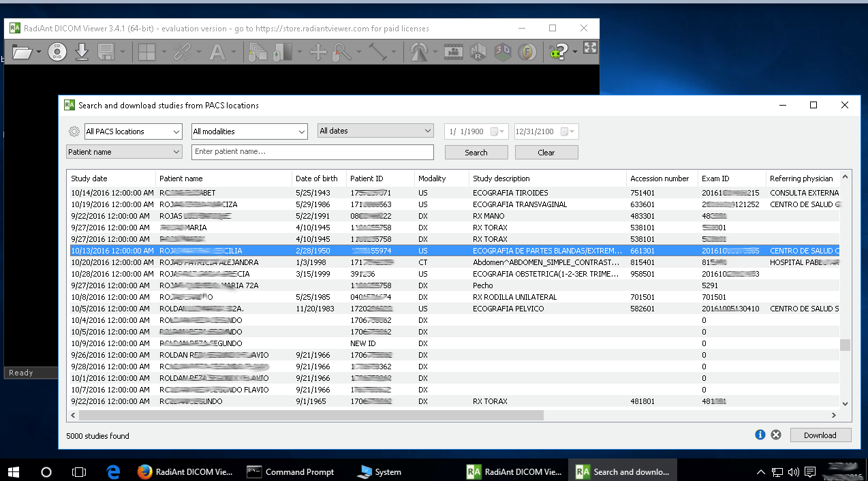Click the PACS download arrow toolbar icon
The height and width of the screenshot is (481, 868).
(x=82, y=52)
